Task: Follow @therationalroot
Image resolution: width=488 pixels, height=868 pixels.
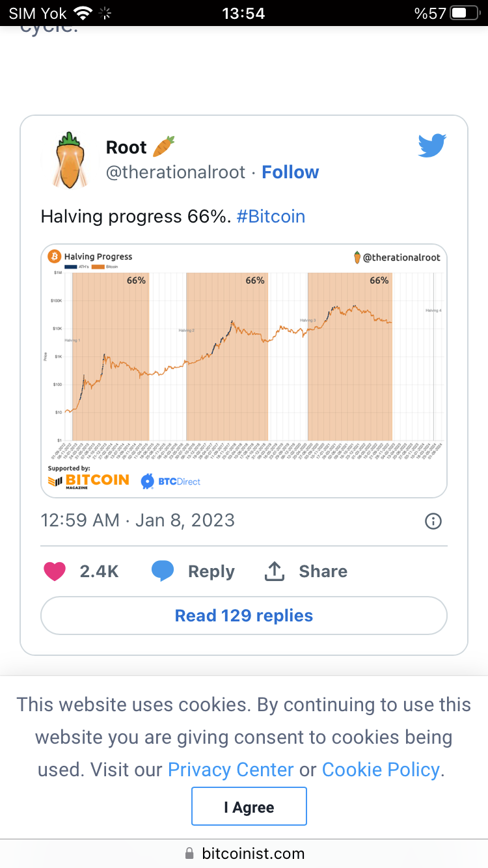Action: [x=290, y=172]
